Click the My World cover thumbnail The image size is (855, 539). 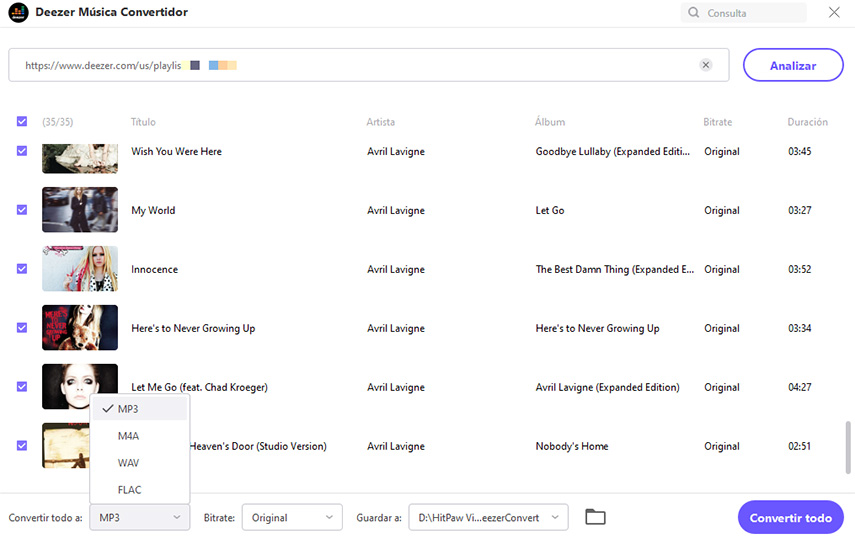[80, 210]
